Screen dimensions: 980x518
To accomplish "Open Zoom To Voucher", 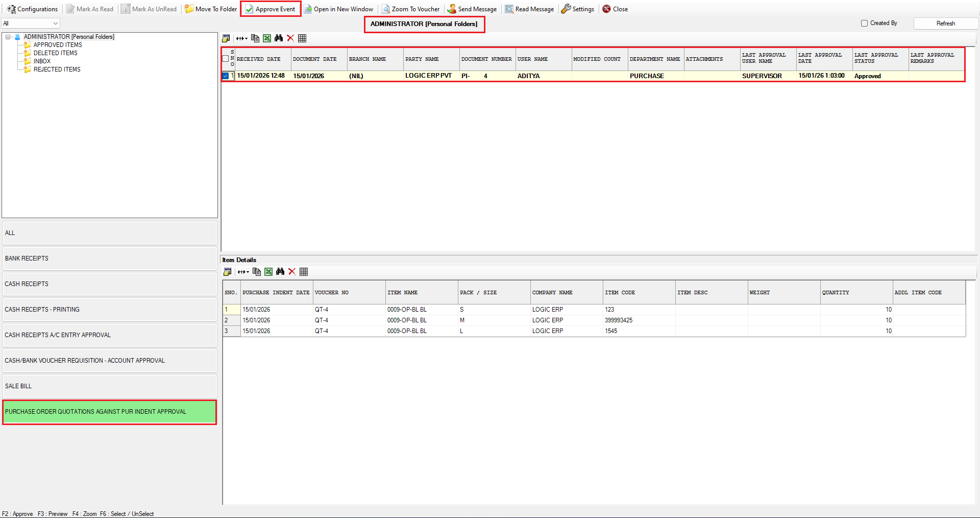I will [x=411, y=9].
